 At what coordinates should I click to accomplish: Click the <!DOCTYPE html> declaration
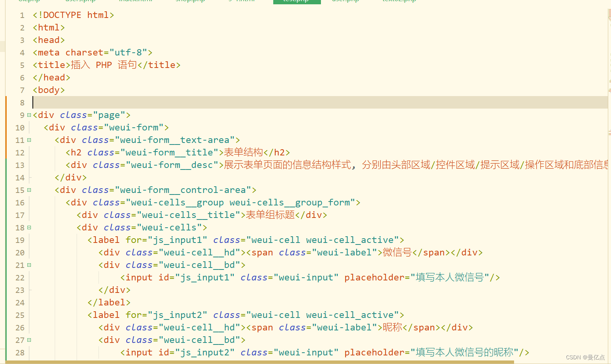pyautogui.click(x=73, y=15)
